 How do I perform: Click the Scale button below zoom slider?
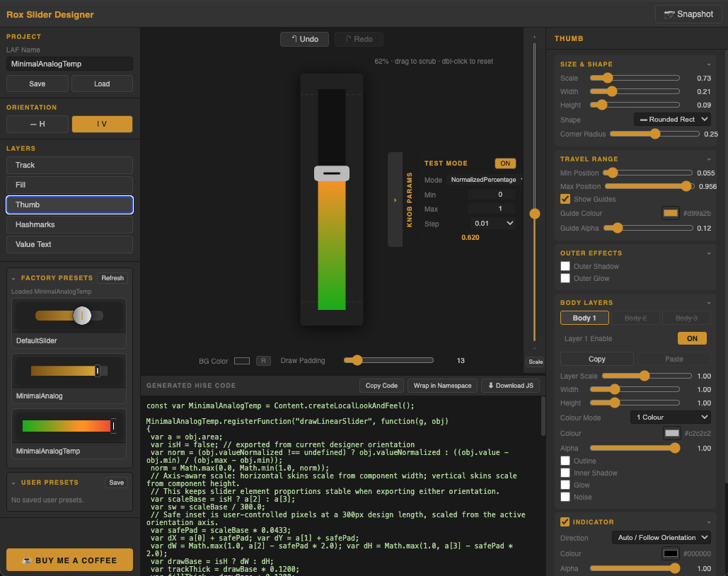[536, 362]
